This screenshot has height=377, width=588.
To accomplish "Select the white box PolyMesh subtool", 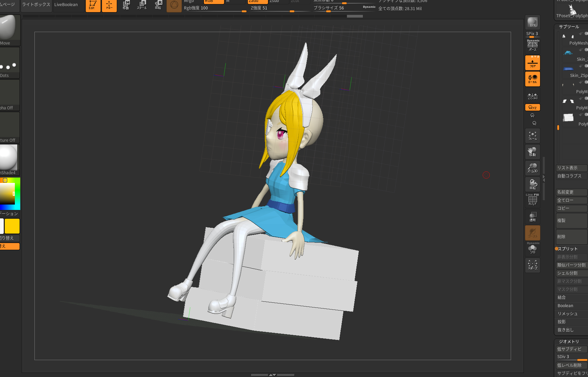I will pyautogui.click(x=575, y=119).
